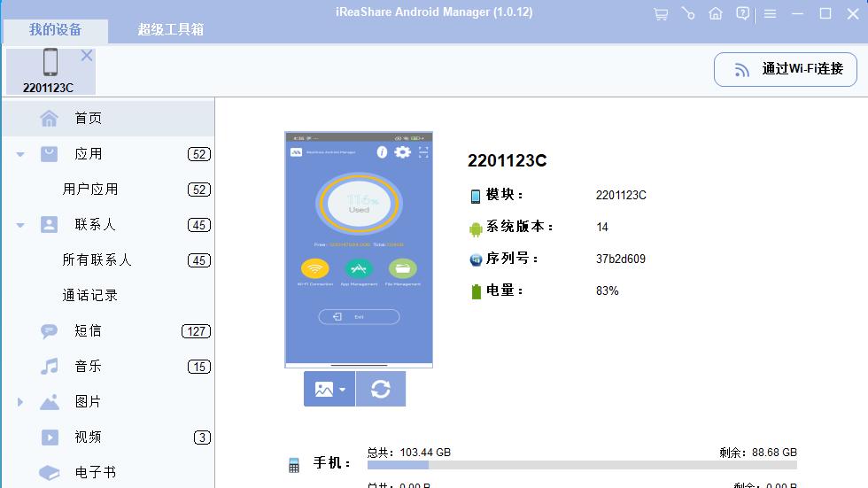Click the 45 badge beside 所有联系人
868x488 pixels.
[x=199, y=260]
